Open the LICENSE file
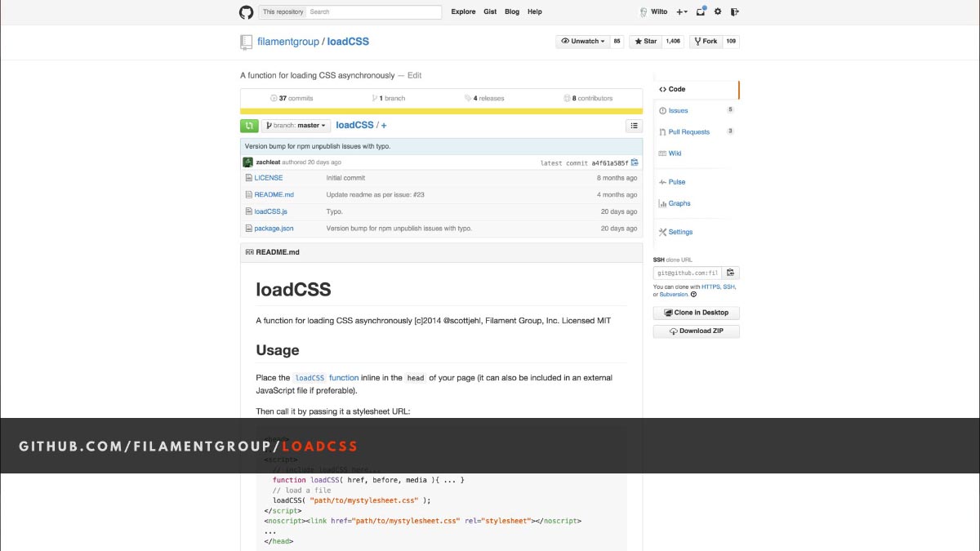Viewport: 980px width, 551px height. pos(269,178)
